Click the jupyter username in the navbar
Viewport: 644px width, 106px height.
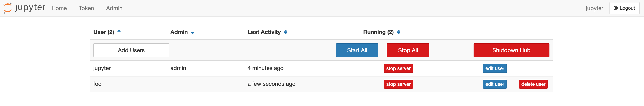click(x=594, y=8)
